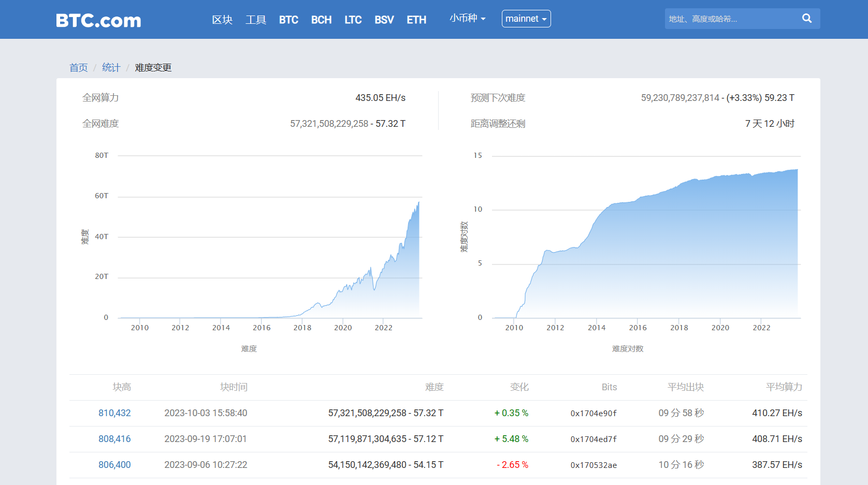Image resolution: width=868 pixels, height=485 pixels.
Task: Select difficulty 54,150,142,369,480 - 54.15 T
Action: pyautogui.click(x=386, y=465)
